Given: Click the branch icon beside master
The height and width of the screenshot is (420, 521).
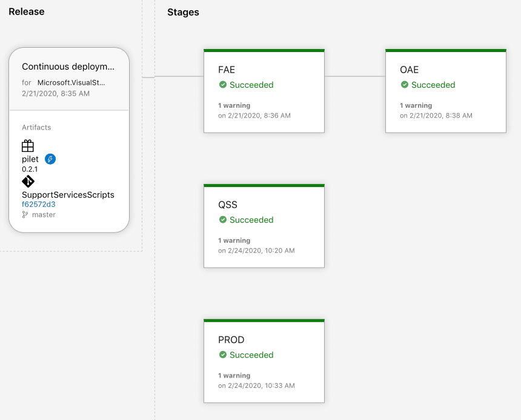Looking at the screenshot, I should (25, 215).
